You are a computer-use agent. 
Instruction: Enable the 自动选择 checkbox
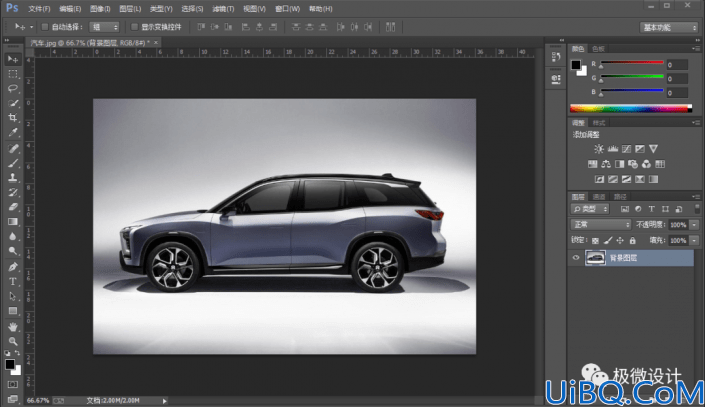point(45,27)
